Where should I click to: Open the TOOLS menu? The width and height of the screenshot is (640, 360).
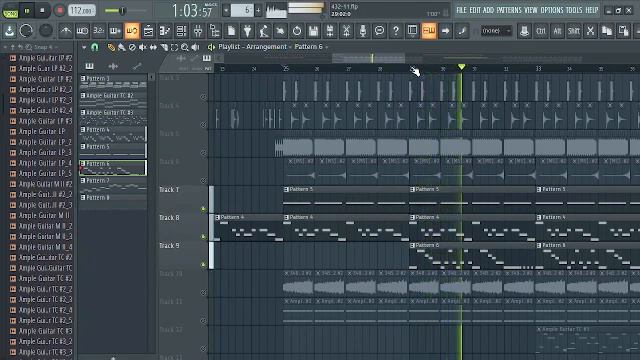[574, 10]
